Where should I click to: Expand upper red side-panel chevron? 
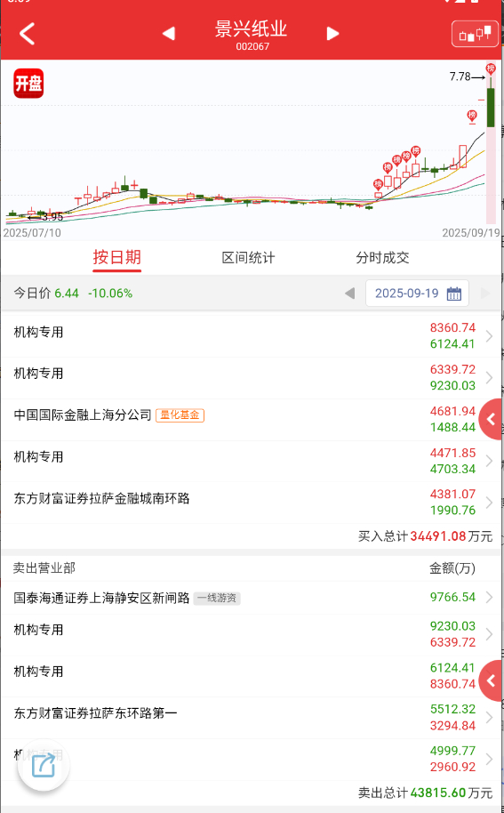tap(491, 420)
